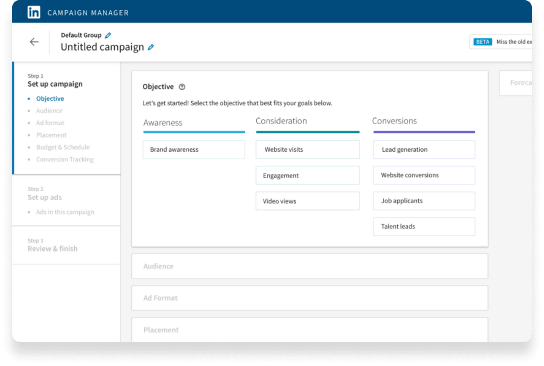Expand the Ad Format section panel

[309, 298]
